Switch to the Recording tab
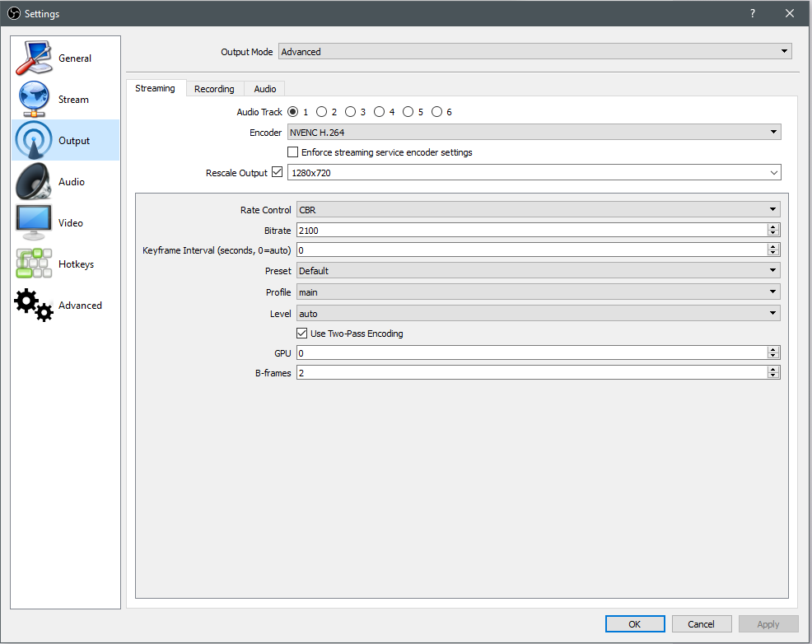This screenshot has height=644, width=812. click(214, 89)
